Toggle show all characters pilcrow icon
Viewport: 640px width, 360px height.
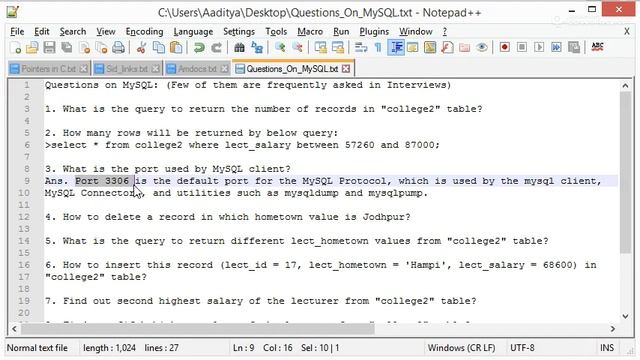378,48
